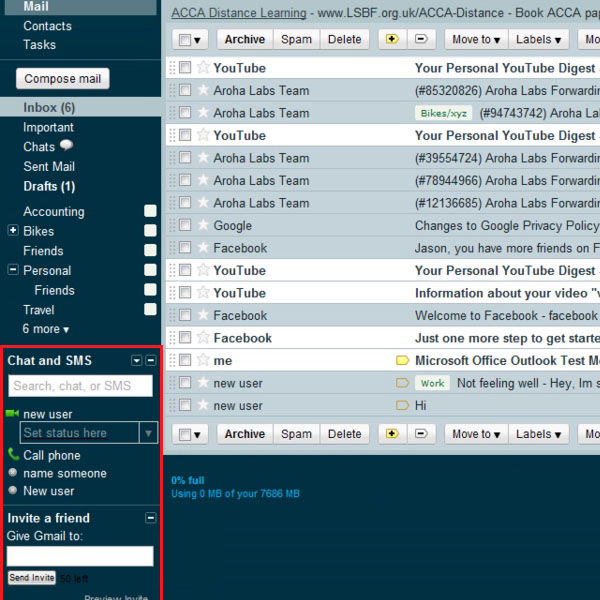600x600 pixels.
Task: Collapse the Personal label
Action: tap(13, 269)
